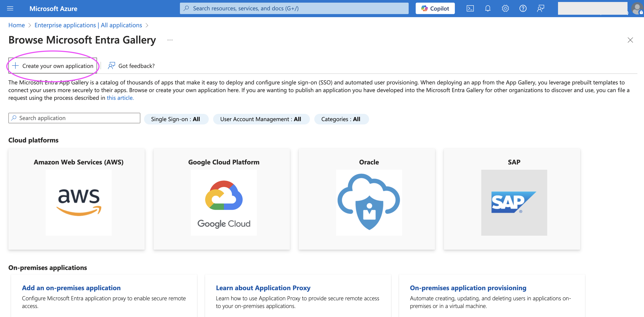644x317 pixels.
Task: Click Got feedback? in the toolbar
Action: pos(131,66)
